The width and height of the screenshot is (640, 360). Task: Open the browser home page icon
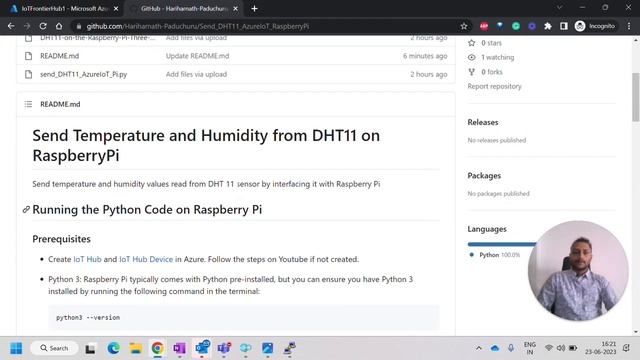pos(59,26)
